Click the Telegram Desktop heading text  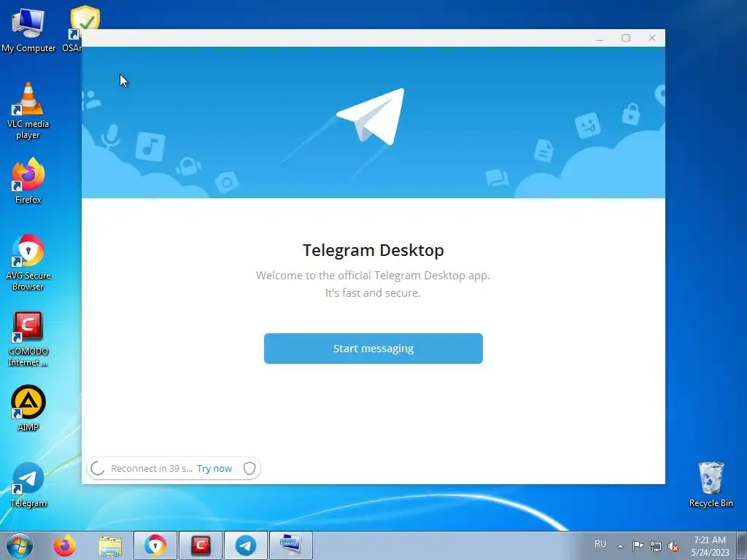(373, 250)
